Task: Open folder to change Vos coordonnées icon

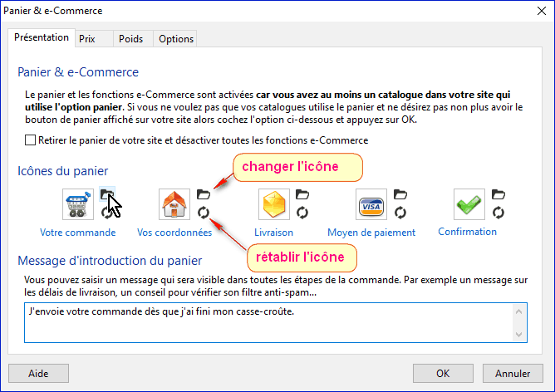Action: tap(203, 195)
